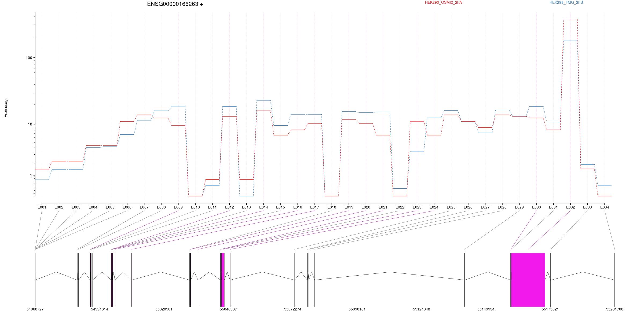Click exon label E011
The height and width of the screenshot is (322, 644).
pyautogui.click(x=212, y=207)
